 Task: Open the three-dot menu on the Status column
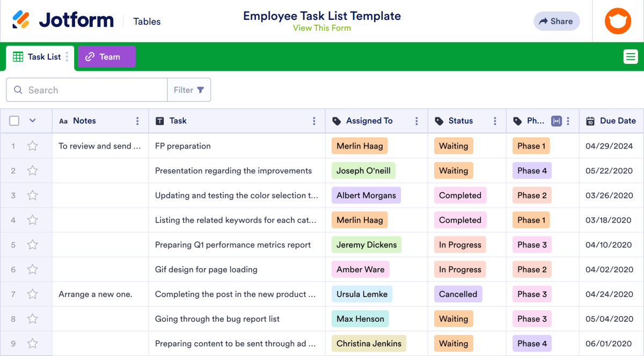pyautogui.click(x=495, y=121)
